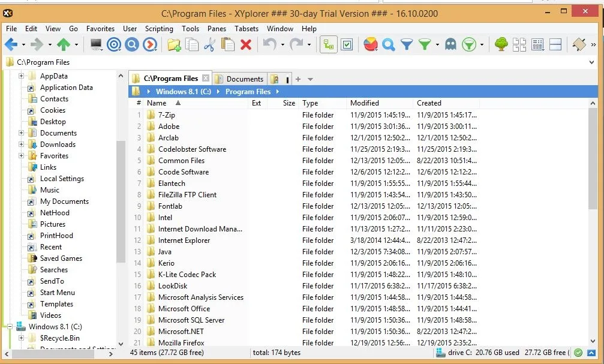The image size is (604, 364).
Task: Open Configuration via the tool icon
Action: click(x=579, y=45)
